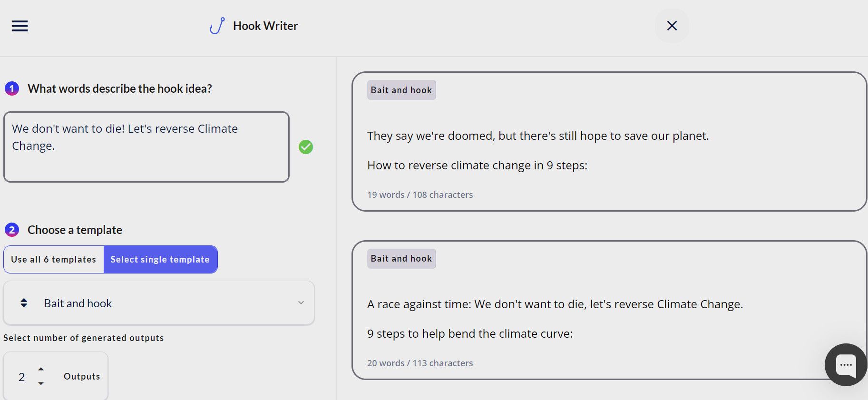The width and height of the screenshot is (868, 400).
Task: Click the second Bait and hook tag
Action: point(401,259)
